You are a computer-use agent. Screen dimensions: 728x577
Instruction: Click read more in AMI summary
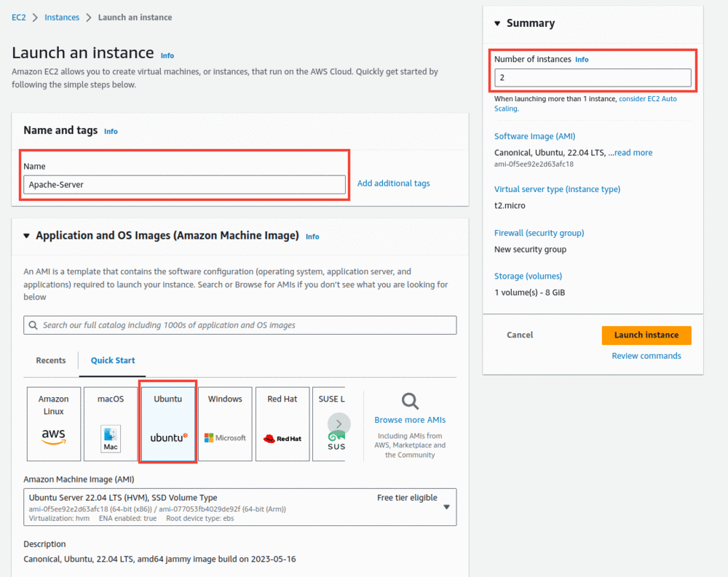tap(633, 153)
